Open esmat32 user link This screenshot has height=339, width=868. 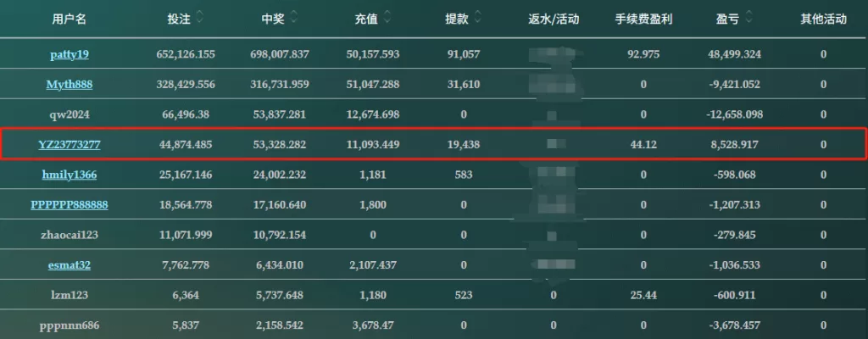[70, 264]
